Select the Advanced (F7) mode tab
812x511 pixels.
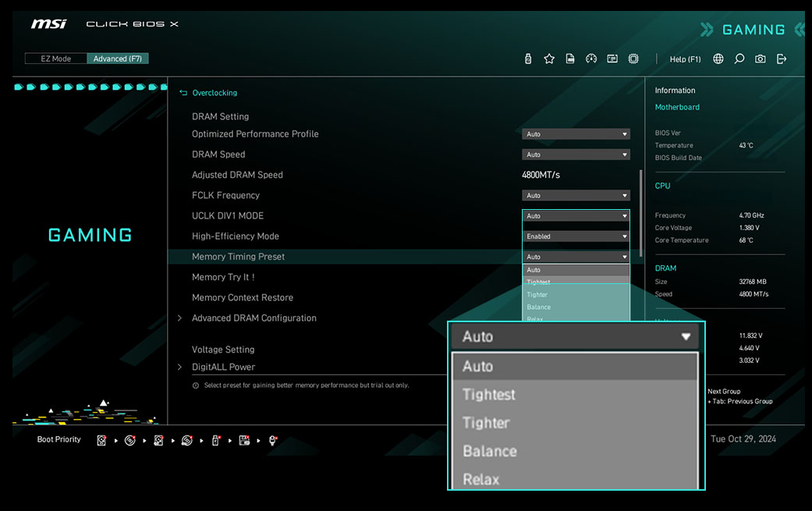coord(118,59)
